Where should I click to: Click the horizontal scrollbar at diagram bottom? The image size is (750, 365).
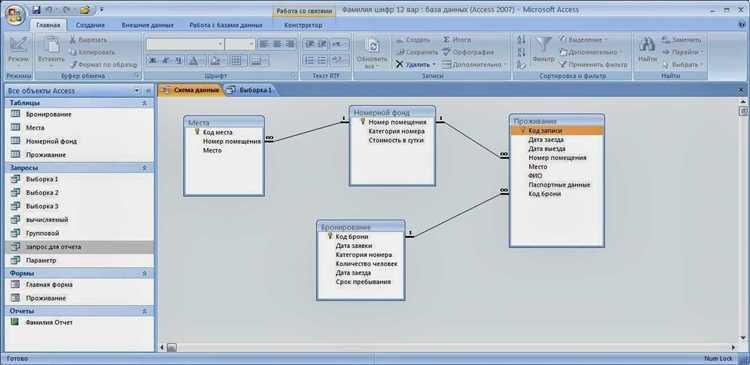pyautogui.click(x=450, y=347)
